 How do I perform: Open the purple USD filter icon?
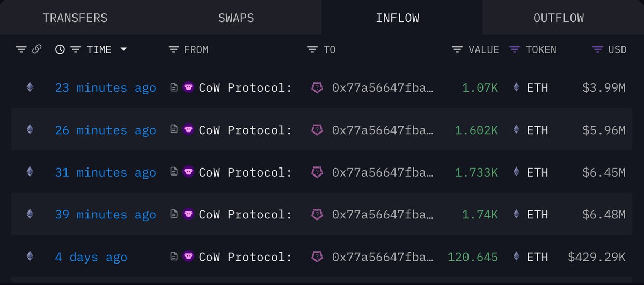(x=598, y=49)
